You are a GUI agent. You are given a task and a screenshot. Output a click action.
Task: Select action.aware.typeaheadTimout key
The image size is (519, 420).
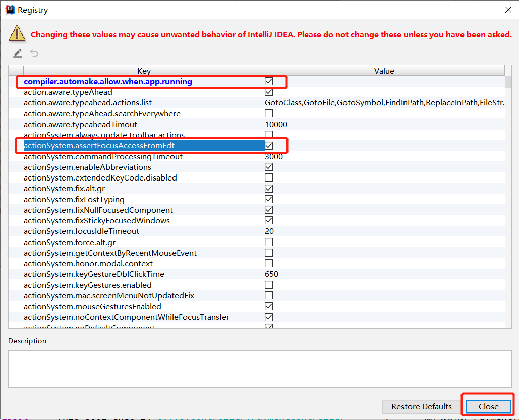(x=80, y=124)
